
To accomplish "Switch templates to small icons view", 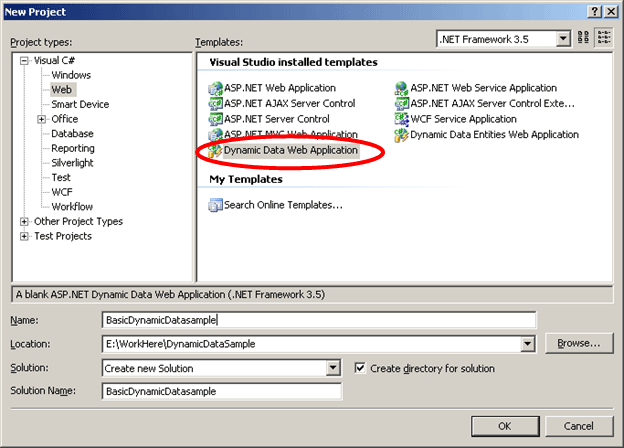I will (604, 38).
